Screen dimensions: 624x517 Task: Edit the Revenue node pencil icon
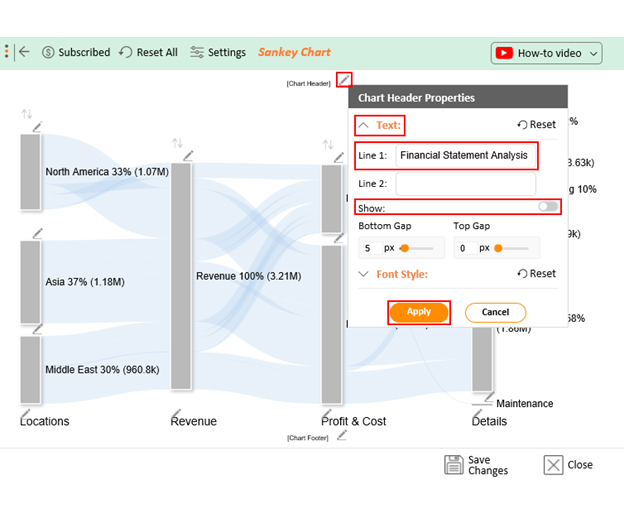(188, 156)
